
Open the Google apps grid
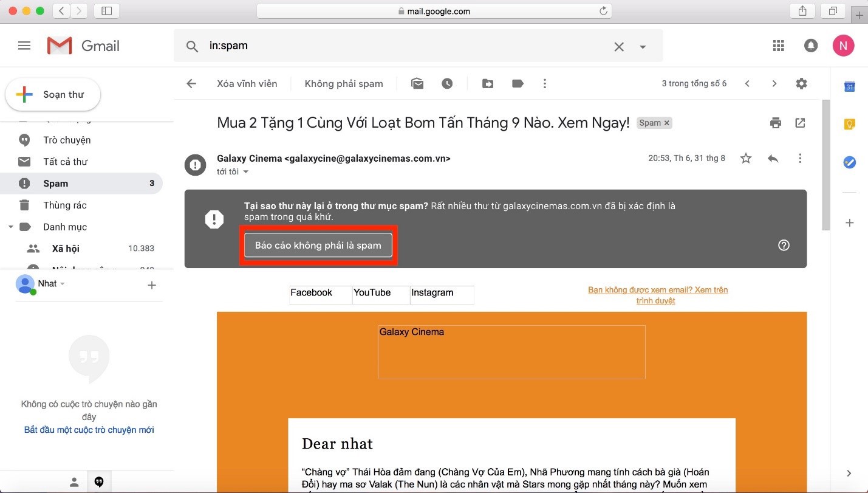pos(779,46)
